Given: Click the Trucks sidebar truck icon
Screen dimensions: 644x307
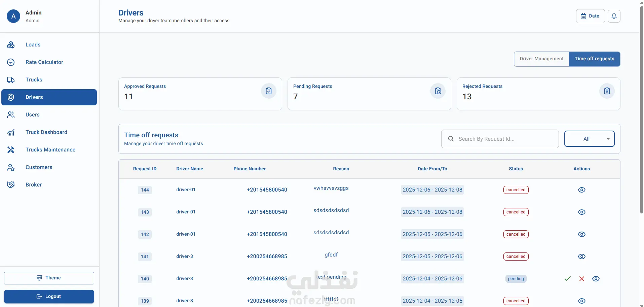Looking at the screenshot, I should [11, 80].
